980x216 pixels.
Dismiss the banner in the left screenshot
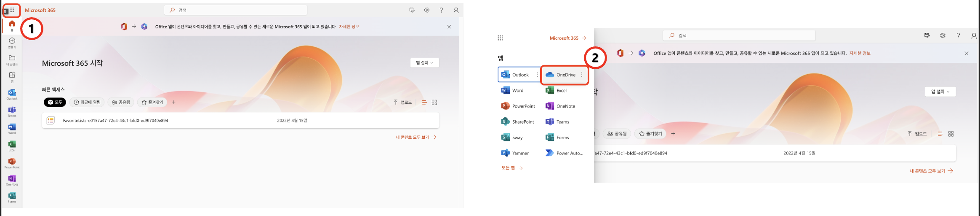449,27
